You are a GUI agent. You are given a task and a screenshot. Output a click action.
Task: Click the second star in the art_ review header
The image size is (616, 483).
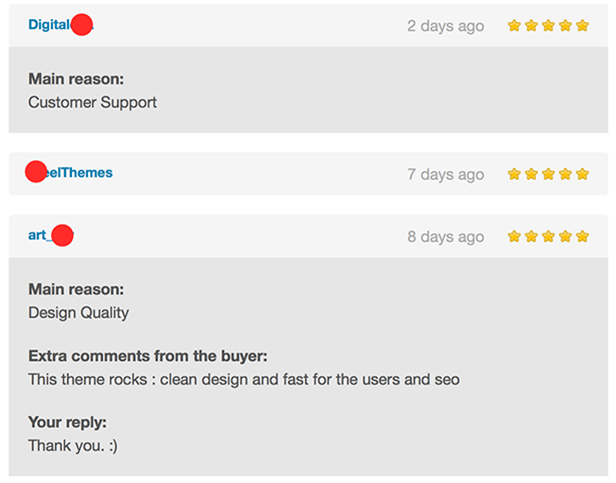(x=531, y=237)
